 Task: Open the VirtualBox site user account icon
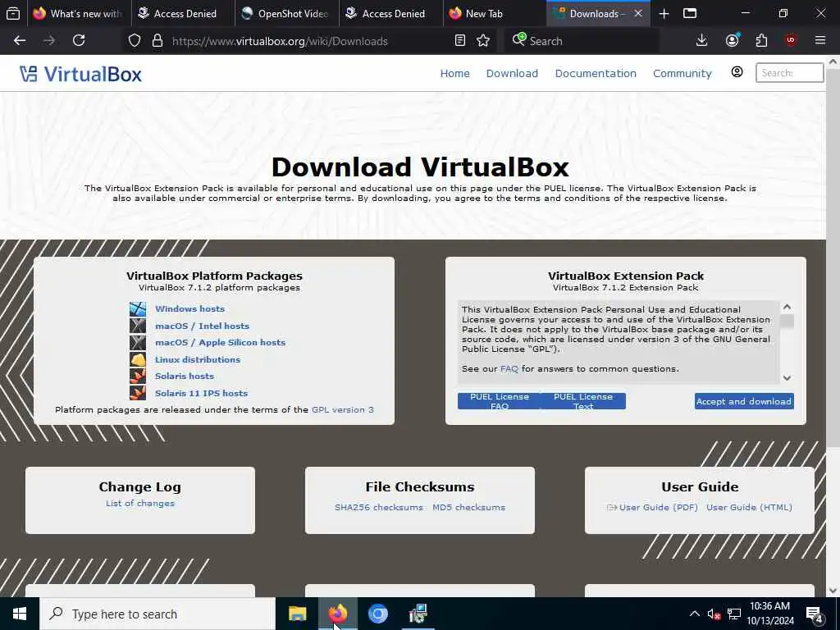(737, 72)
